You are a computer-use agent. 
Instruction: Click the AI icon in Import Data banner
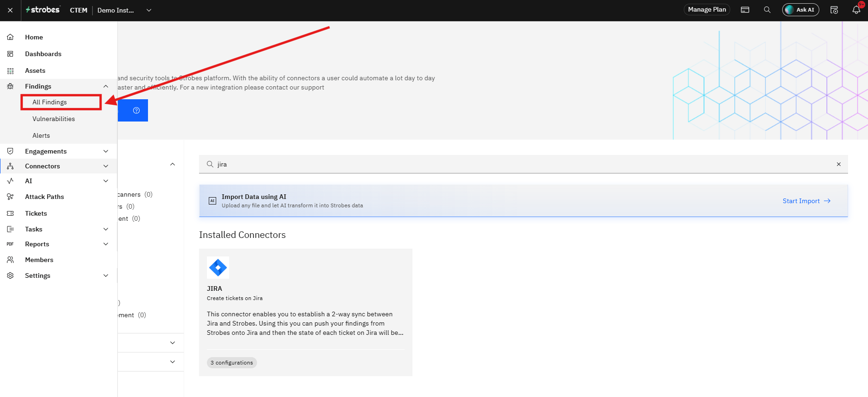pos(212,201)
